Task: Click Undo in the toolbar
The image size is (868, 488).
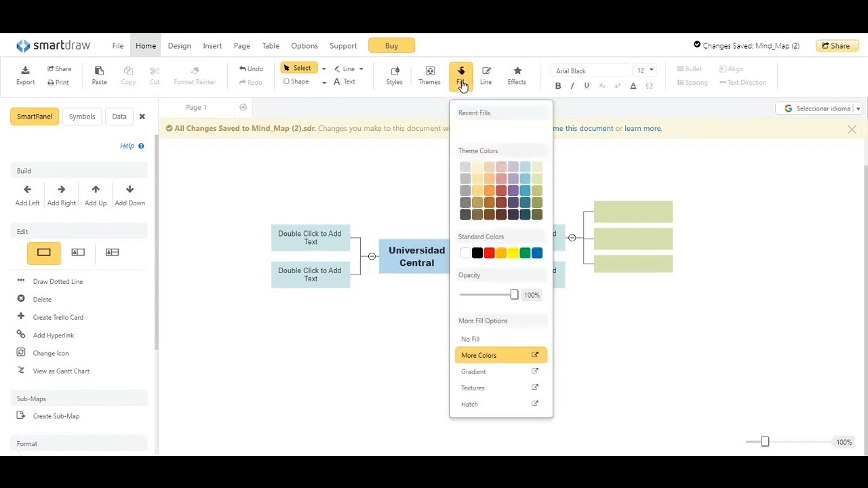Action: pyautogui.click(x=251, y=68)
